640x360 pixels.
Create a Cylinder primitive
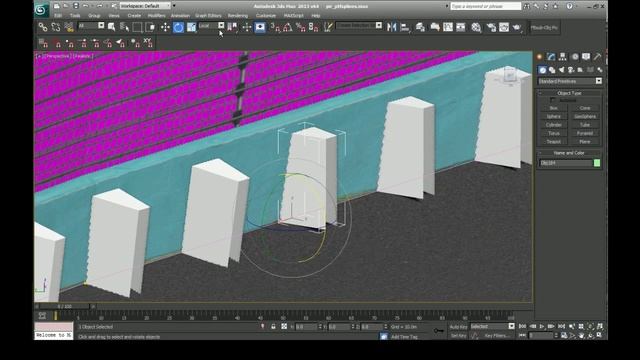tap(553, 125)
